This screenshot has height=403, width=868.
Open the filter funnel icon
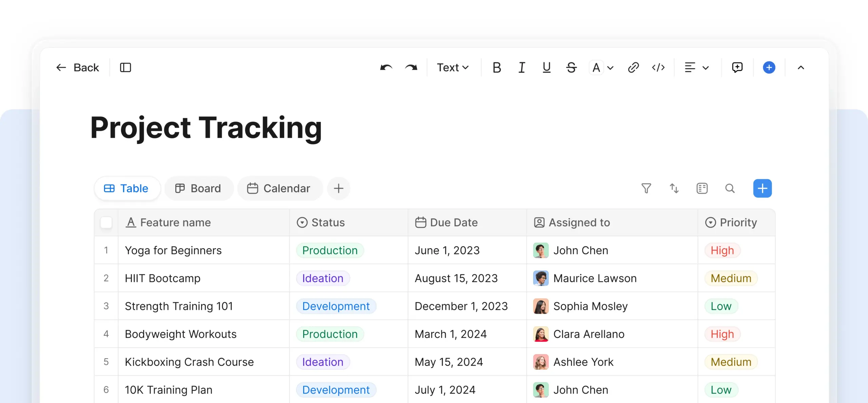point(646,188)
